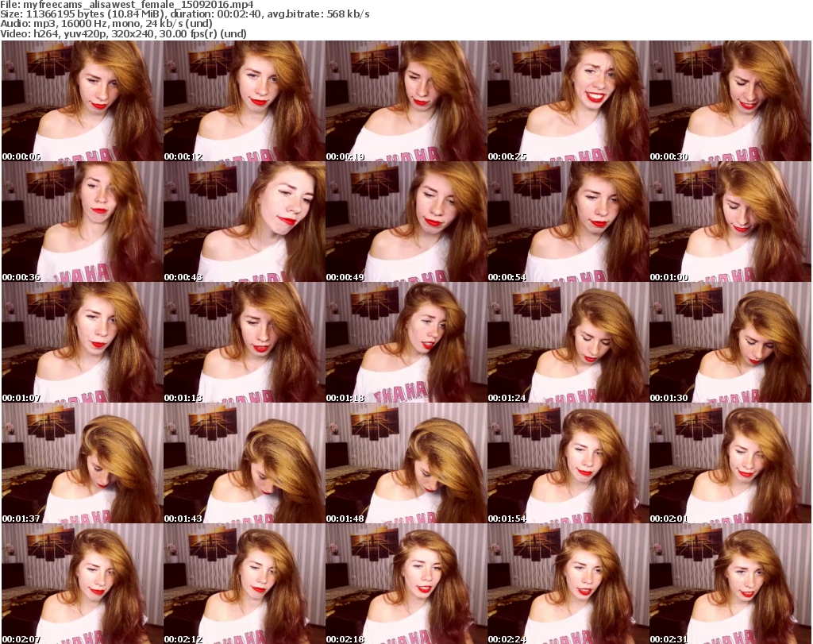
Task: Open the frame labeled 00:01:37
Action: pyautogui.click(x=82, y=463)
